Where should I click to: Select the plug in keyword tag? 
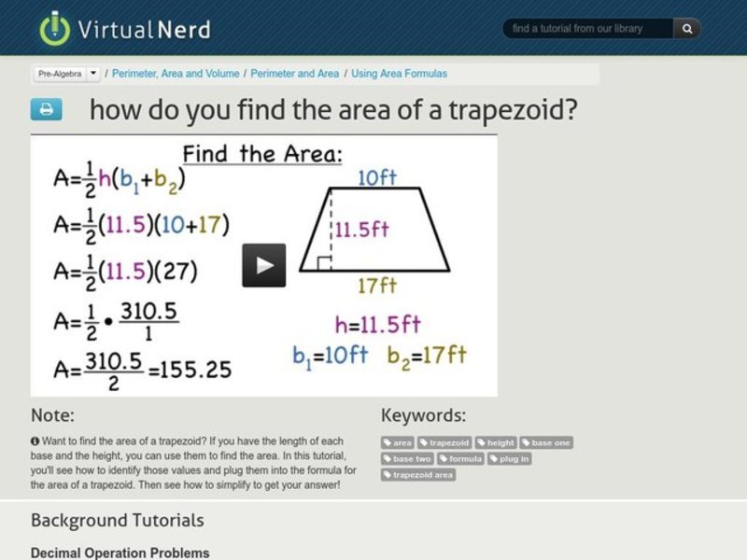pyautogui.click(x=510, y=458)
